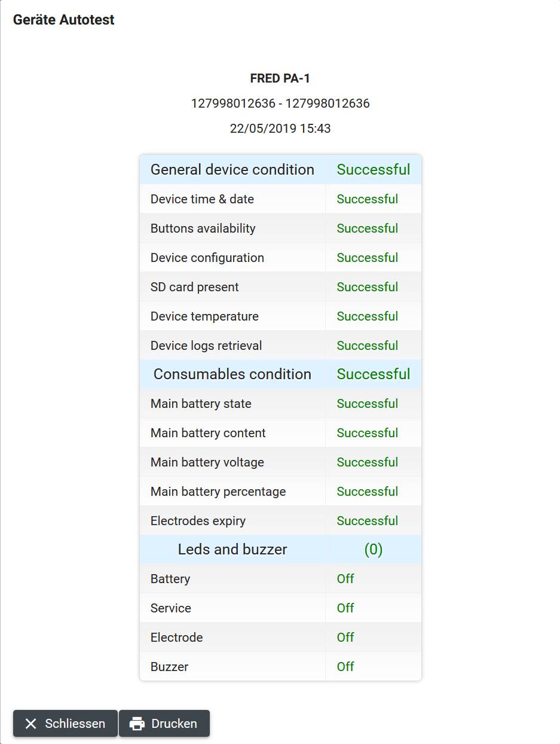Screen dimensions: 560x744
Task: Select the Buttons availability row
Action: point(280,228)
